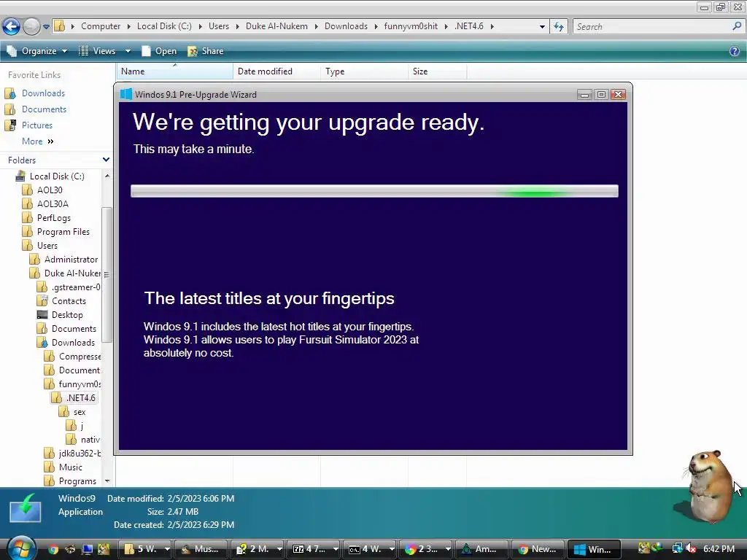747x560 pixels.
Task: Click the Refresh button next to the address bar
Action: pos(558,27)
